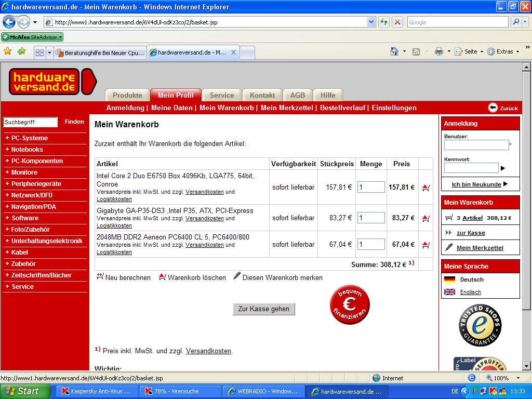Click the red stop loading icon
The height and width of the screenshot is (399, 532).
(397, 22)
